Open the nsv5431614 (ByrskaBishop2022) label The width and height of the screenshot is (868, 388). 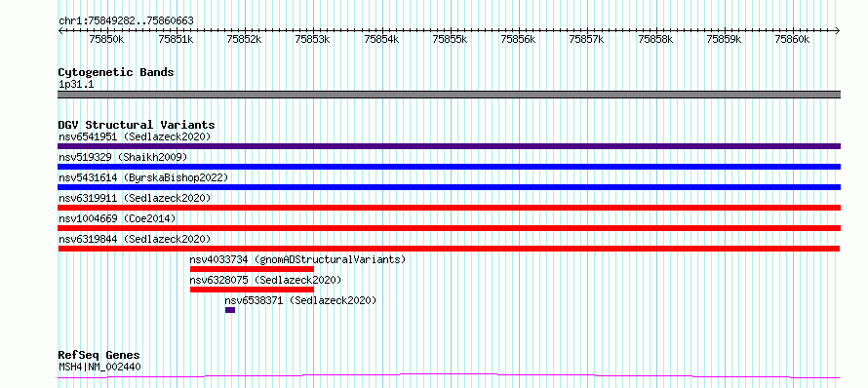coord(143,177)
